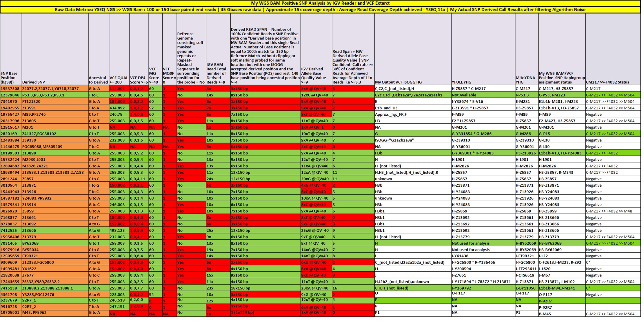Click the 'E-Y369301 * H-Y24083' YFULL cell

(x=483, y=153)
